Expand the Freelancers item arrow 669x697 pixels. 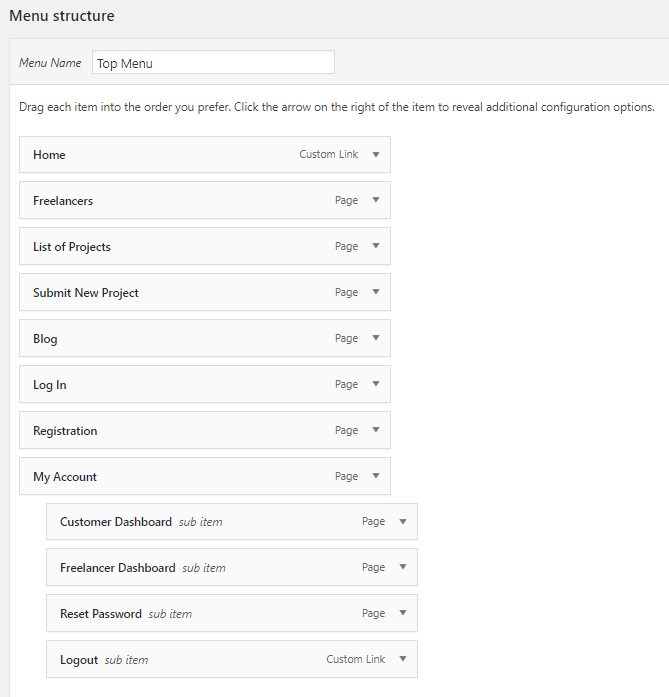tap(376, 200)
